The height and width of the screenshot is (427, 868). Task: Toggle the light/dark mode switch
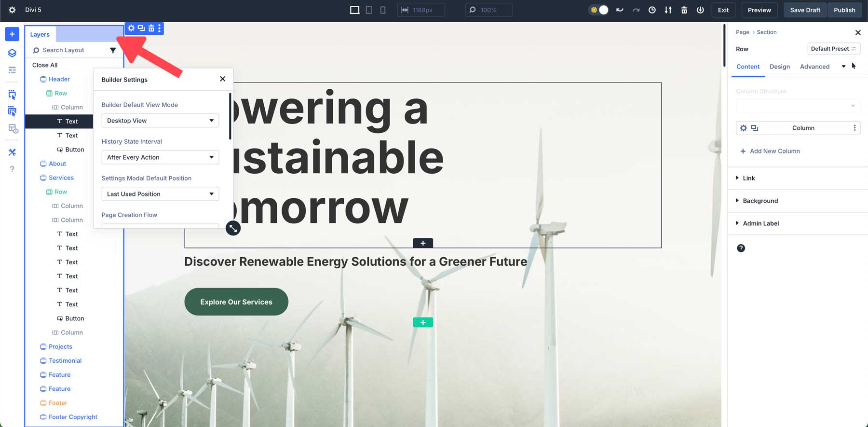[599, 10]
